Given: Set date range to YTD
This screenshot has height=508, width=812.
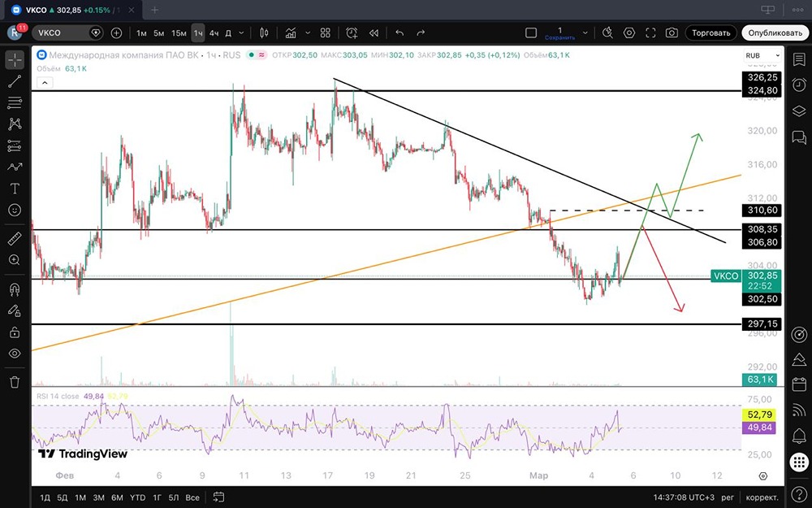Looking at the screenshot, I should click(137, 497).
